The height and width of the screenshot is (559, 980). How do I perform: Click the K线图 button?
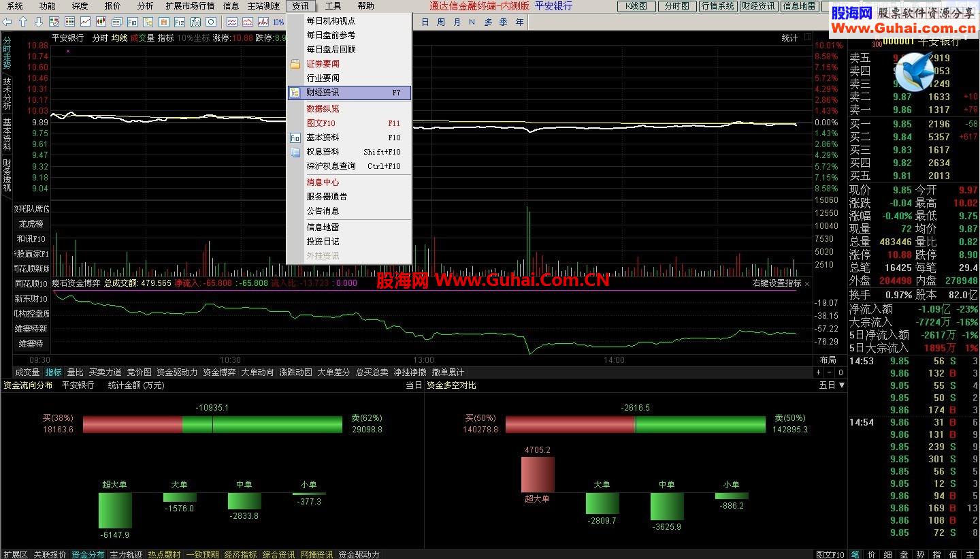click(x=637, y=6)
